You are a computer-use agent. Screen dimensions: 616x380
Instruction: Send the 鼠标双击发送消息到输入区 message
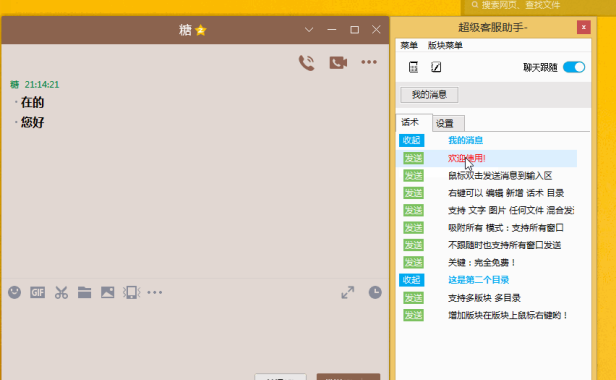click(413, 175)
